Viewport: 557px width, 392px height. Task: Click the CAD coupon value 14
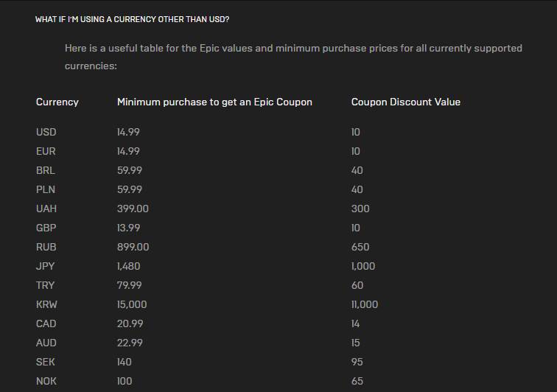tap(356, 323)
